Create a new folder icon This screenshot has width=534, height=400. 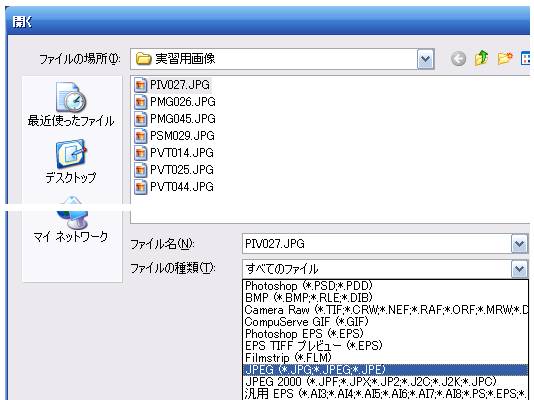505,58
